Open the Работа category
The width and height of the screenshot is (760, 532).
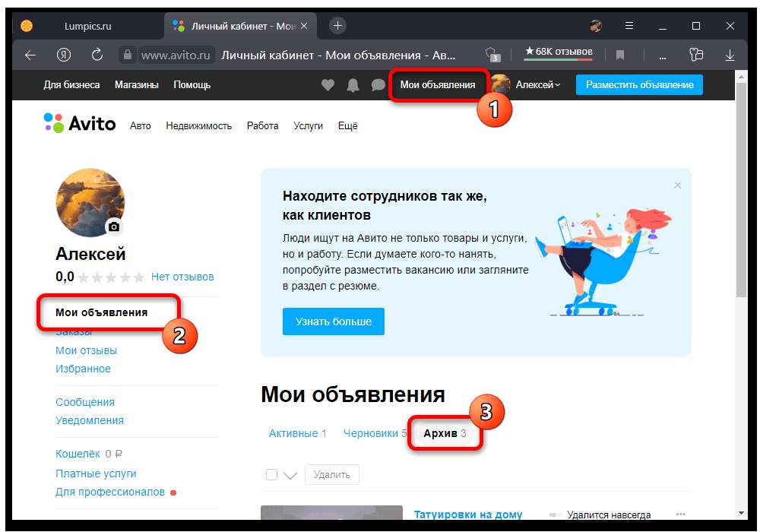point(262,126)
